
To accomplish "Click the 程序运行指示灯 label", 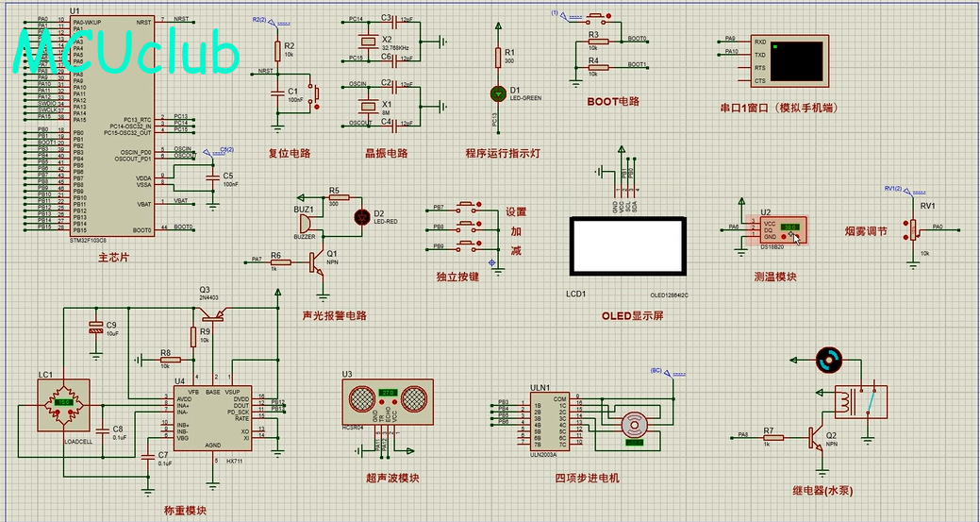I will tap(503, 153).
